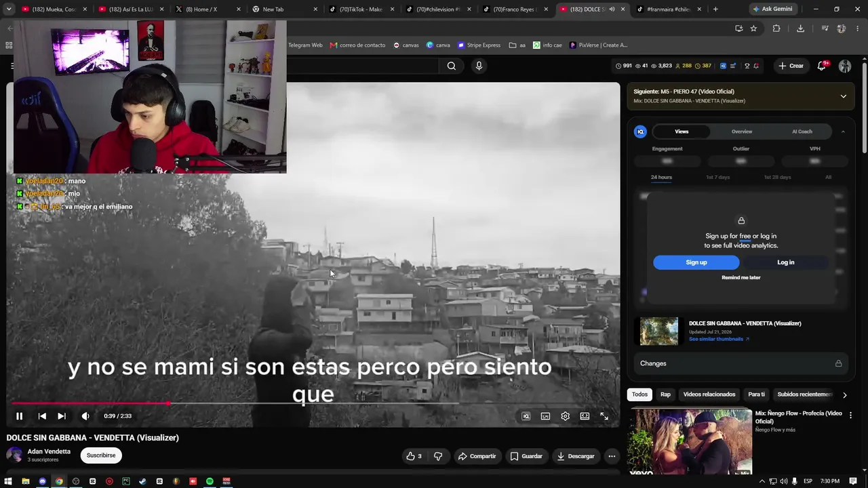Subscribe to Adan Vendetta channel
Viewport: 868px width, 488px height.
[101, 455]
